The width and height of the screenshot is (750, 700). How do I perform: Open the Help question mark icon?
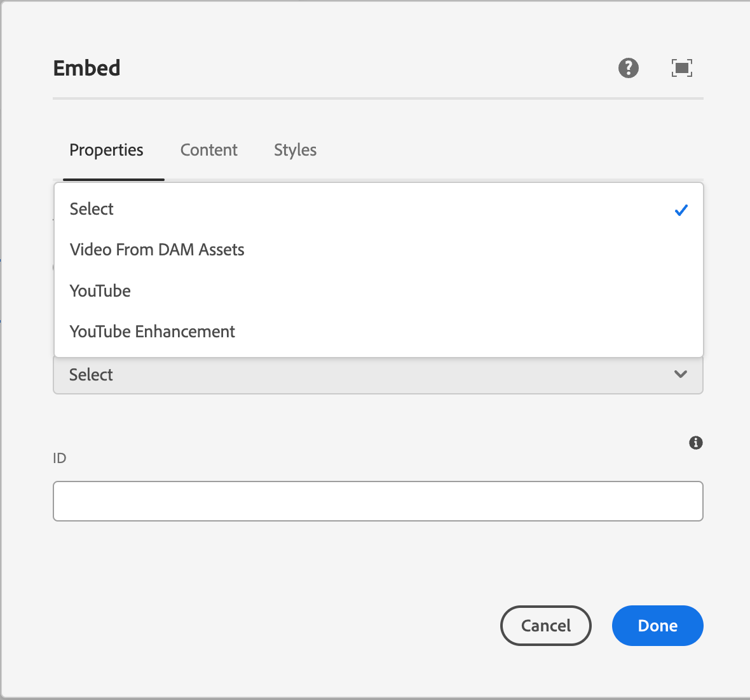pyautogui.click(x=628, y=68)
